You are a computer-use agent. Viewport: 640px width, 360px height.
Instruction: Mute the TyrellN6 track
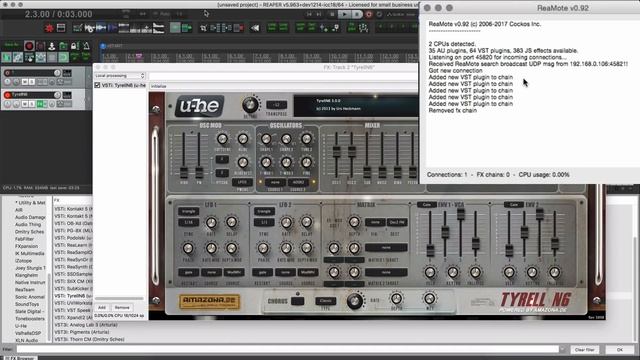(24, 104)
